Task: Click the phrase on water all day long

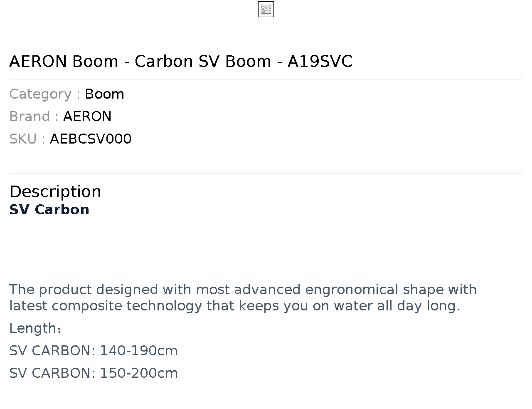Action: coord(386,306)
